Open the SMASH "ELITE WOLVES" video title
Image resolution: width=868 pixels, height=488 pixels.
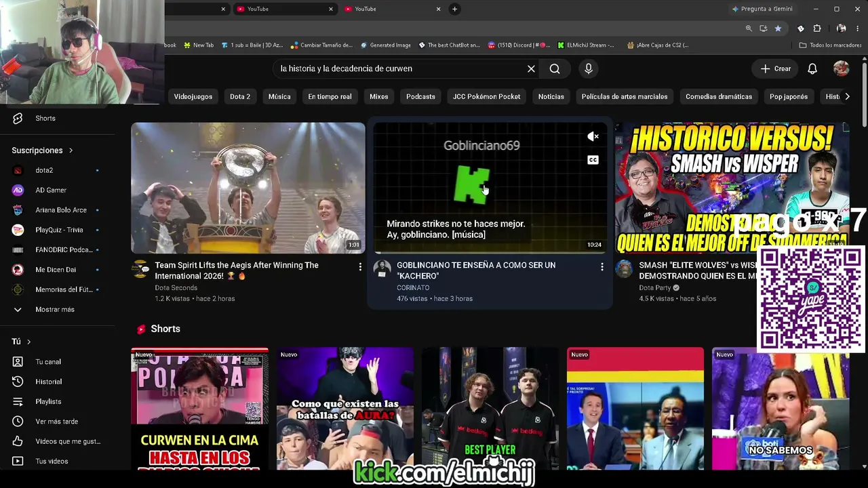[698, 270]
